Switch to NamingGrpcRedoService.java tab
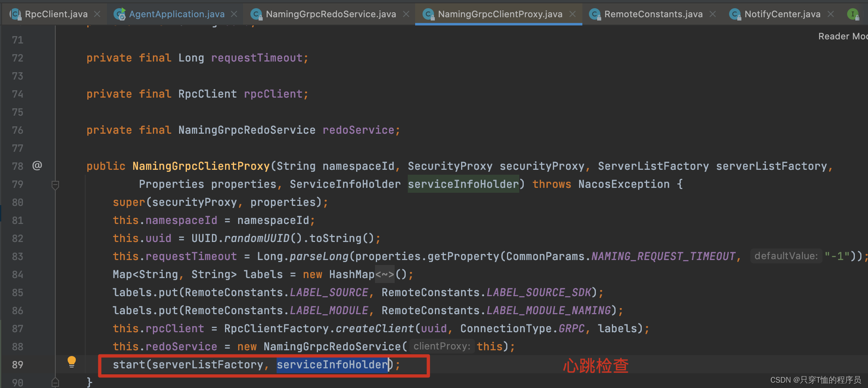 (331, 14)
